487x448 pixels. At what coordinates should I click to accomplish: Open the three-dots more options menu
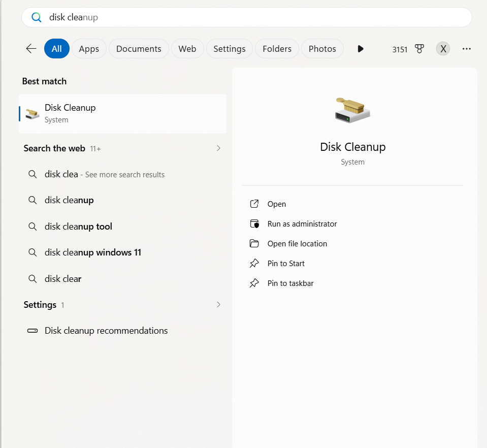click(467, 49)
